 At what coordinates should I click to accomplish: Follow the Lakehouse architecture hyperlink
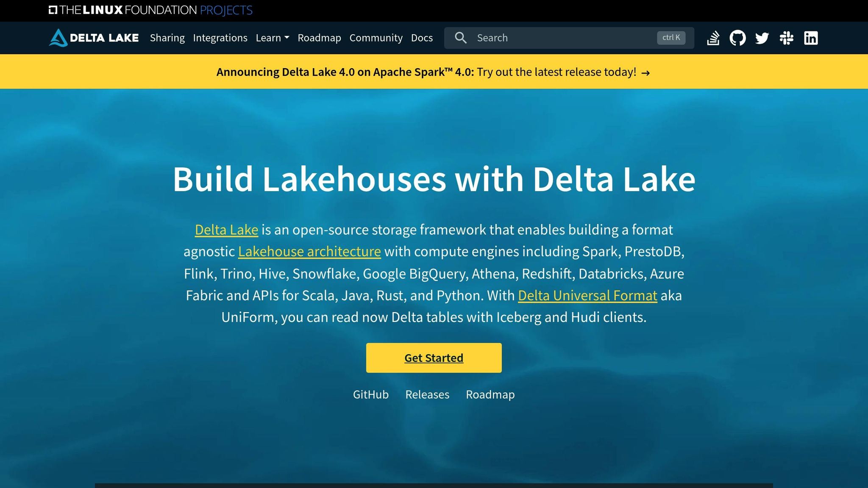309,251
